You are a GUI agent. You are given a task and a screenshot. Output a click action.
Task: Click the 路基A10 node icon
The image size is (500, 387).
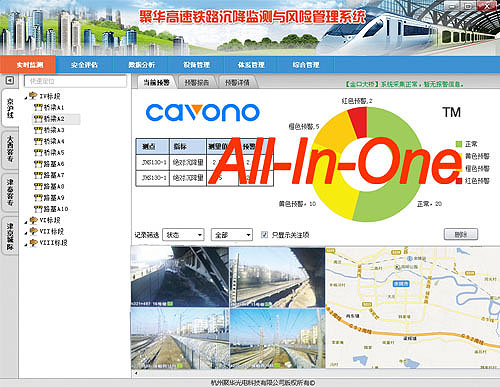tap(38, 209)
